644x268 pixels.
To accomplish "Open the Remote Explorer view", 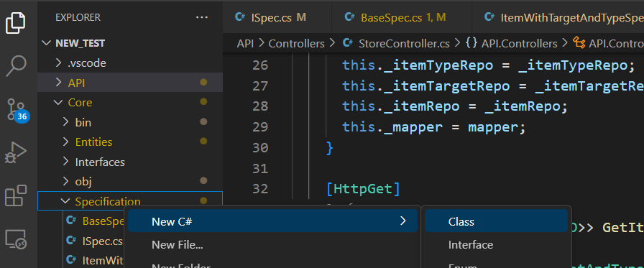I will 16,239.
